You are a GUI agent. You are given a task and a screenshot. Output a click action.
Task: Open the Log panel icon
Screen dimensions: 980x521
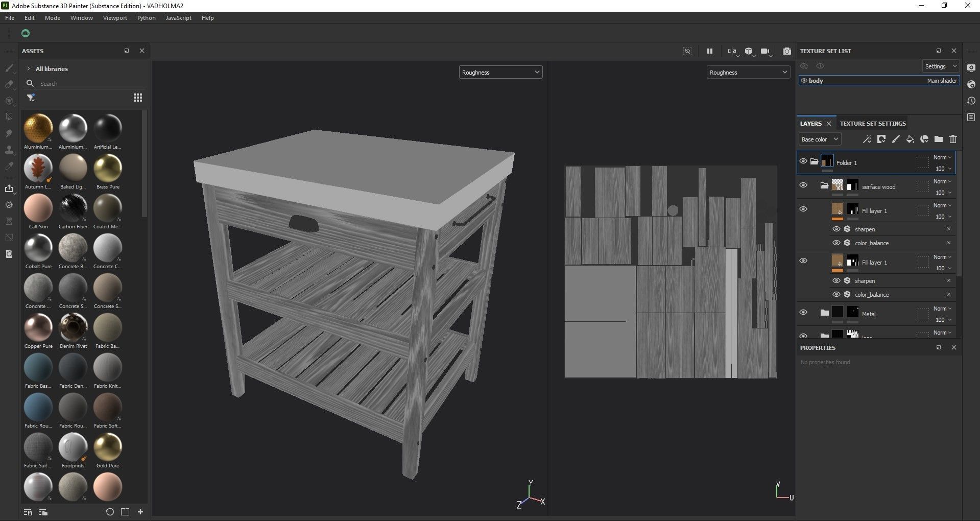971,117
